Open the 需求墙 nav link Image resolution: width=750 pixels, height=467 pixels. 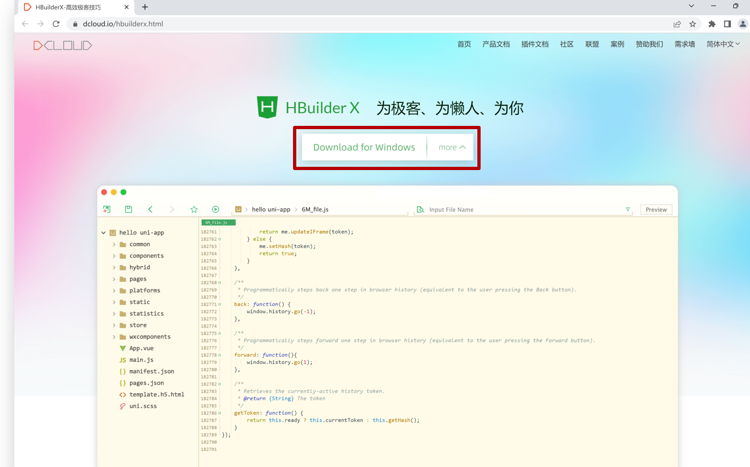pos(684,44)
